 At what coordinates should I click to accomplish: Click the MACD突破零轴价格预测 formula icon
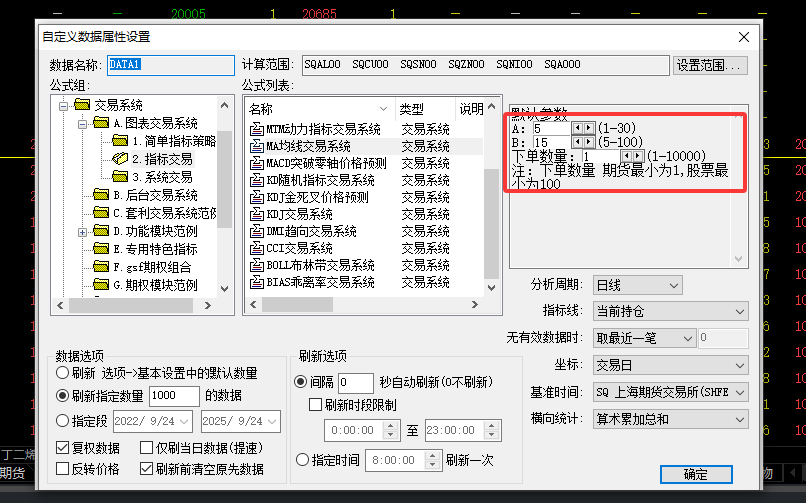pyautogui.click(x=256, y=163)
